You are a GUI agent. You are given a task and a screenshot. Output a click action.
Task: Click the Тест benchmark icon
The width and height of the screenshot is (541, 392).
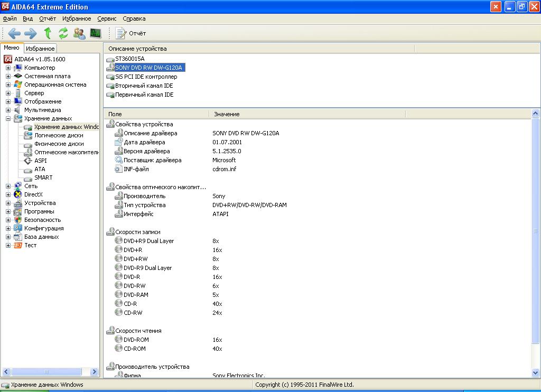pos(18,245)
